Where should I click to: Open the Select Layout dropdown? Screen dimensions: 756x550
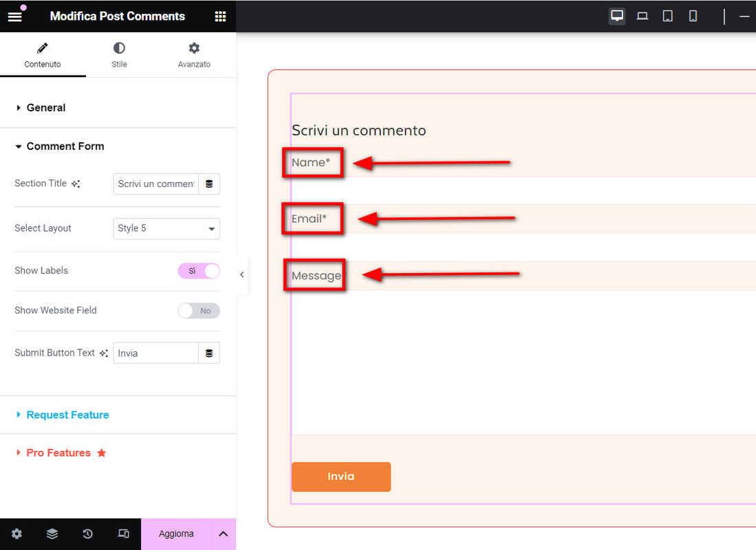tap(166, 228)
